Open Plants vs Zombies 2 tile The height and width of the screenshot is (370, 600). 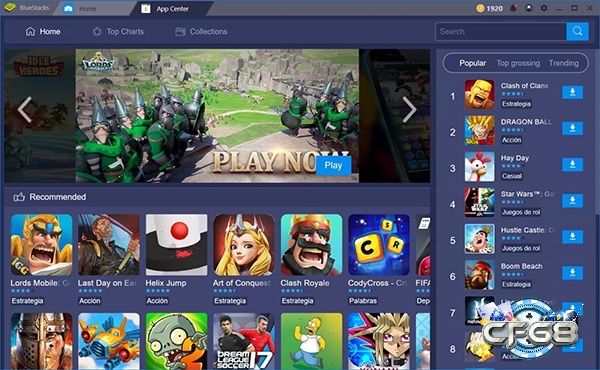coord(176,341)
